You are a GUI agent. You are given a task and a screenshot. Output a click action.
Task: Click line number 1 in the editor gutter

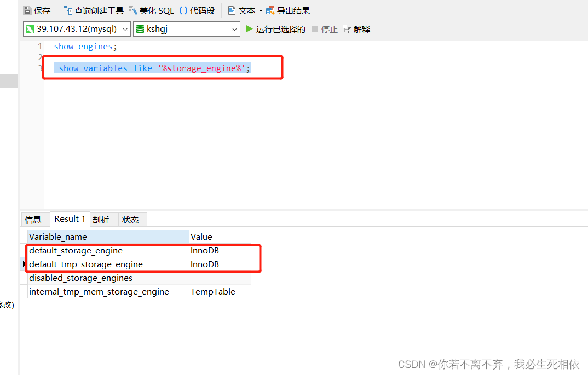point(40,47)
